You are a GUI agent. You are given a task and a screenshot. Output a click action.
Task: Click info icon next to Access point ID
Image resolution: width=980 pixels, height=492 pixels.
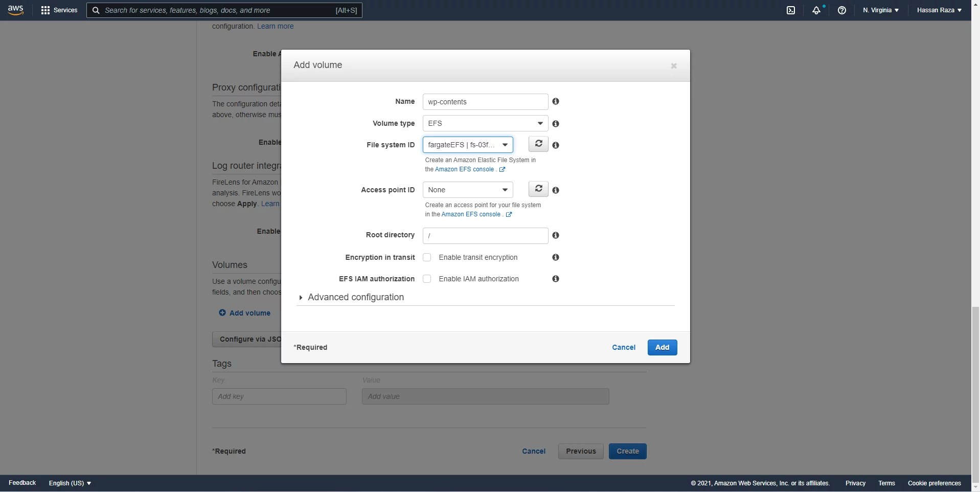tap(556, 190)
